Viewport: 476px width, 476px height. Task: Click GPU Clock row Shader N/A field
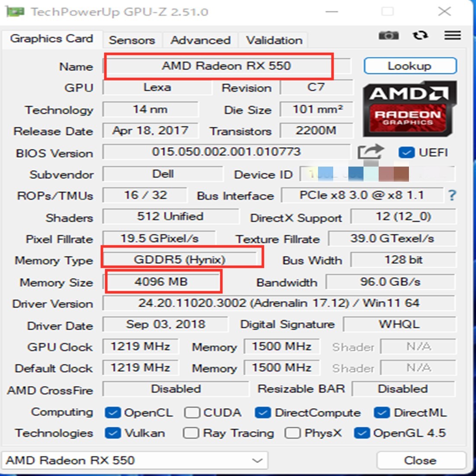coord(418,347)
